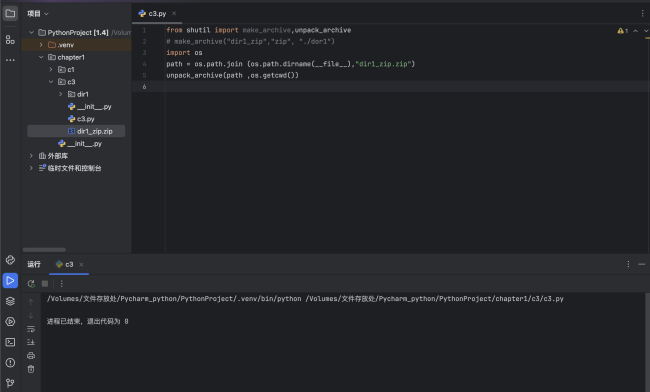This screenshot has width=650, height=392.
Task: Go to previous highlighted problem up arrow
Action: pos(635,31)
